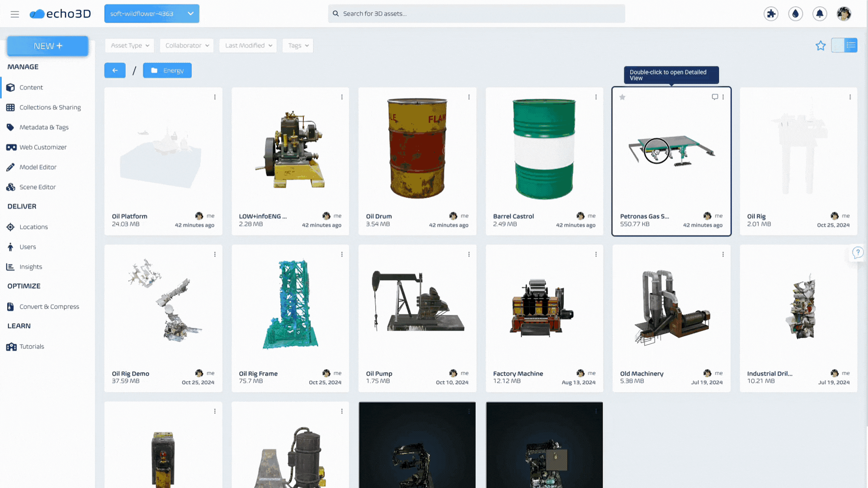
Task: Select the Oil Pump asset thumbnail
Action: pyautogui.click(x=417, y=303)
